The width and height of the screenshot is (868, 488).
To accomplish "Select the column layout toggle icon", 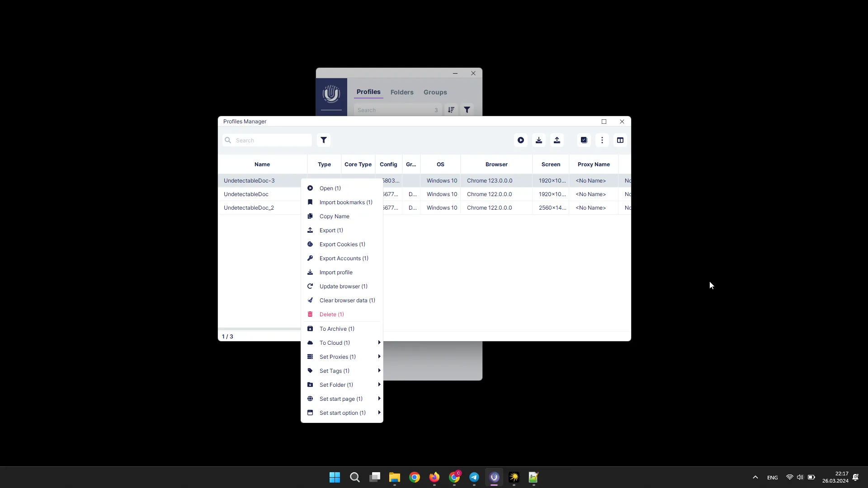I will tap(620, 140).
